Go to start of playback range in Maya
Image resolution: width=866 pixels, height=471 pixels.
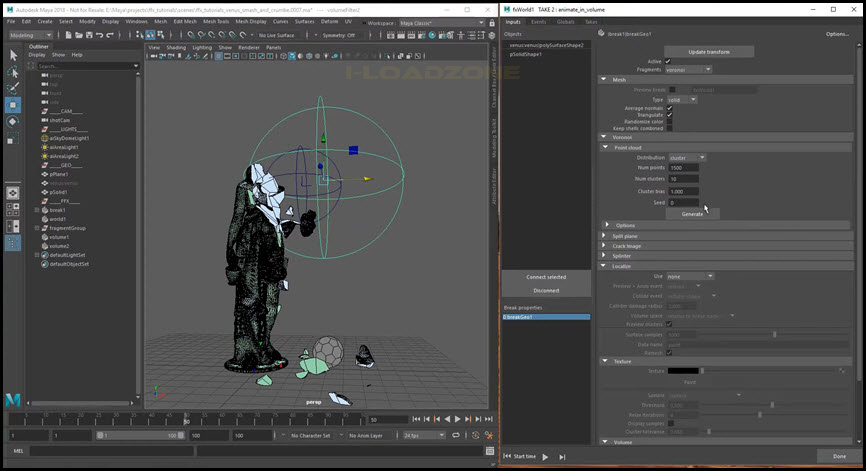pos(416,420)
